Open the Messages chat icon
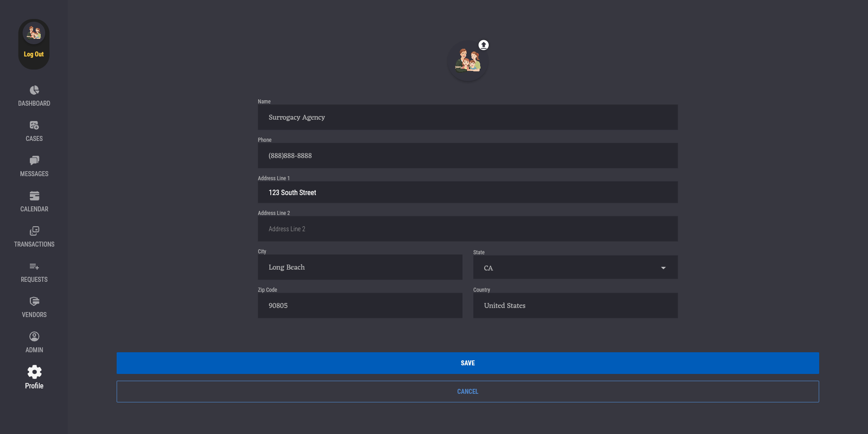Screen dimensions: 868x434 pyautogui.click(x=34, y=161)
